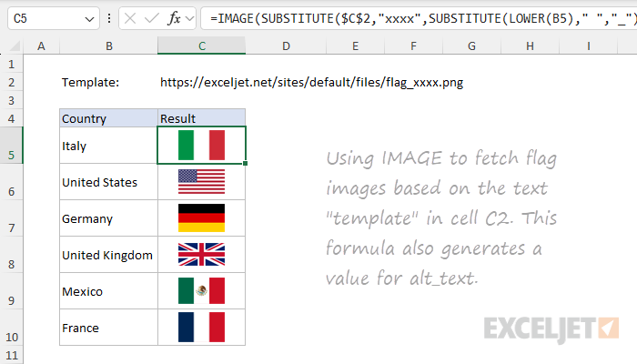Select row 8 header

tap(11, 255)
